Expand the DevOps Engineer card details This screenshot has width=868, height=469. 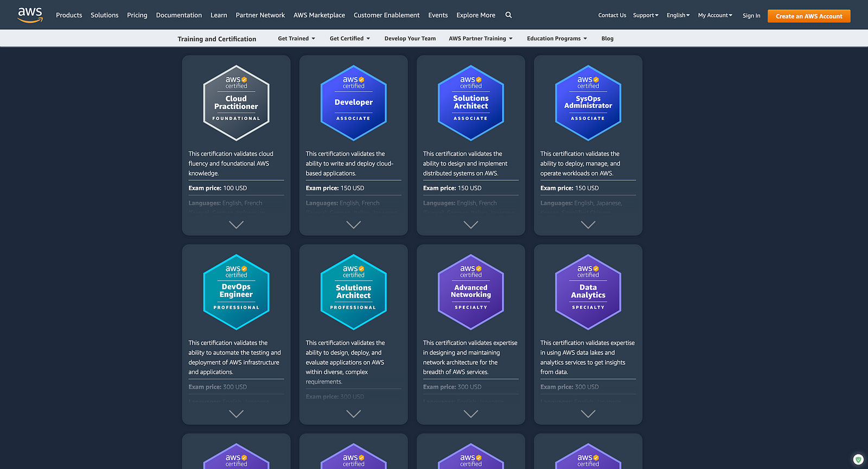coord(237,414)
